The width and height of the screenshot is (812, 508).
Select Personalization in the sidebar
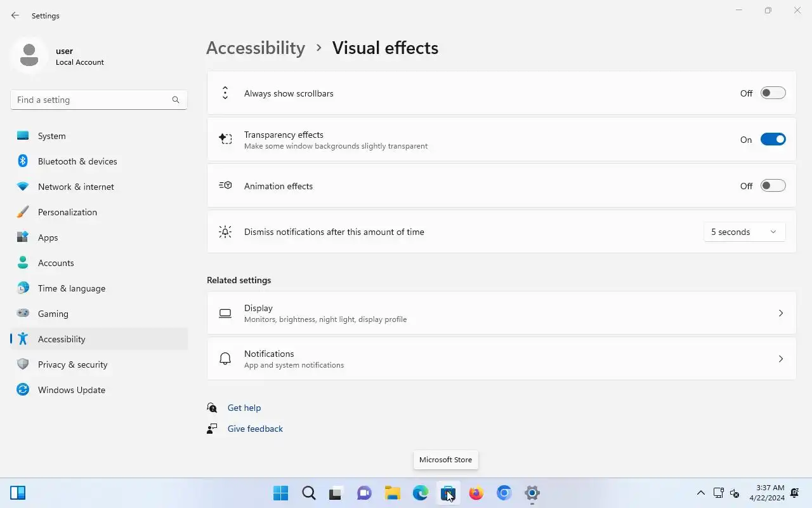67,212
